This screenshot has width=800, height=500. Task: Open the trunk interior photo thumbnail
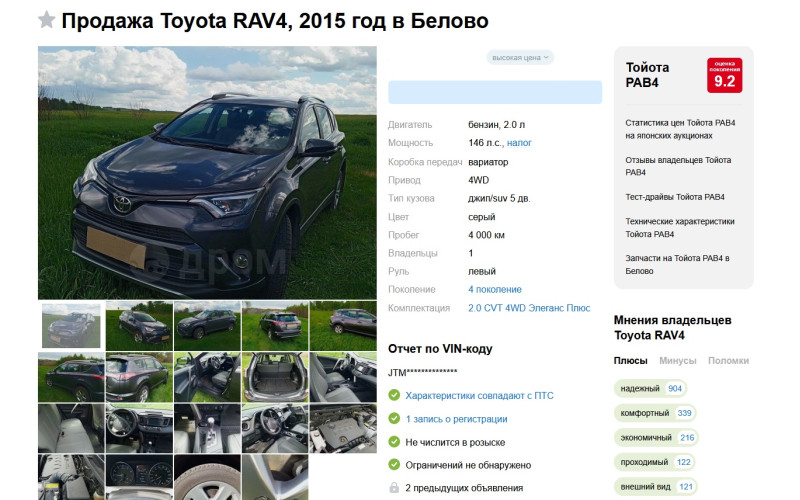coord(275,377)
